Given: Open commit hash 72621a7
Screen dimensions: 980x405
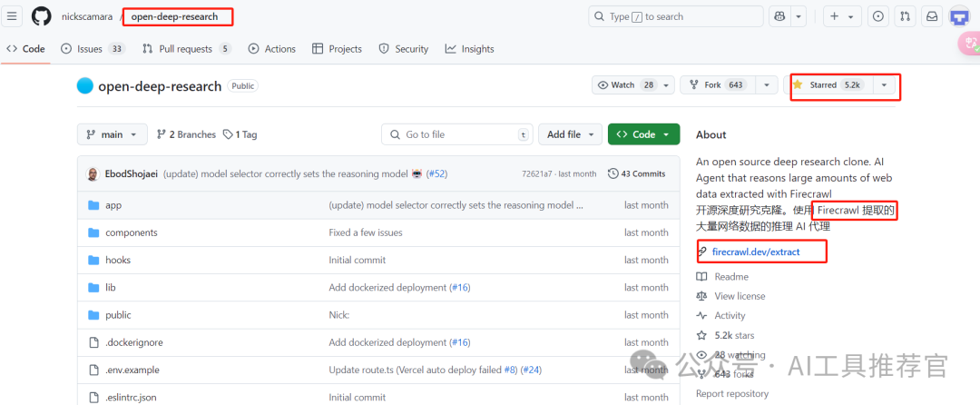Looking at the screenshot, I should 537,173.
